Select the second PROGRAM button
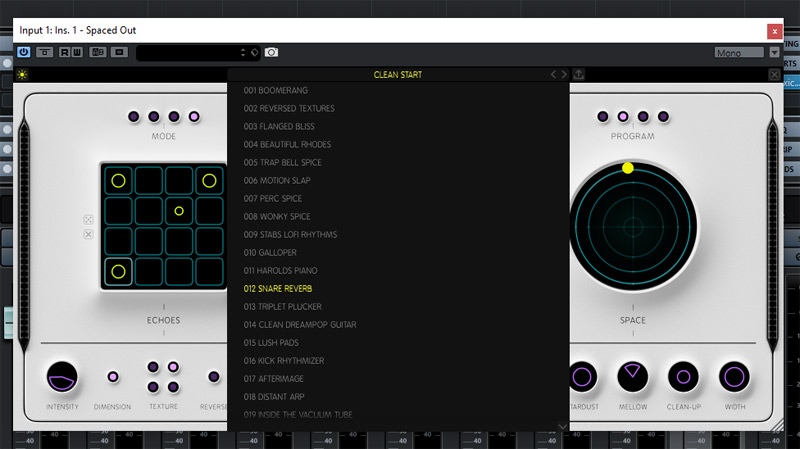 623,117
